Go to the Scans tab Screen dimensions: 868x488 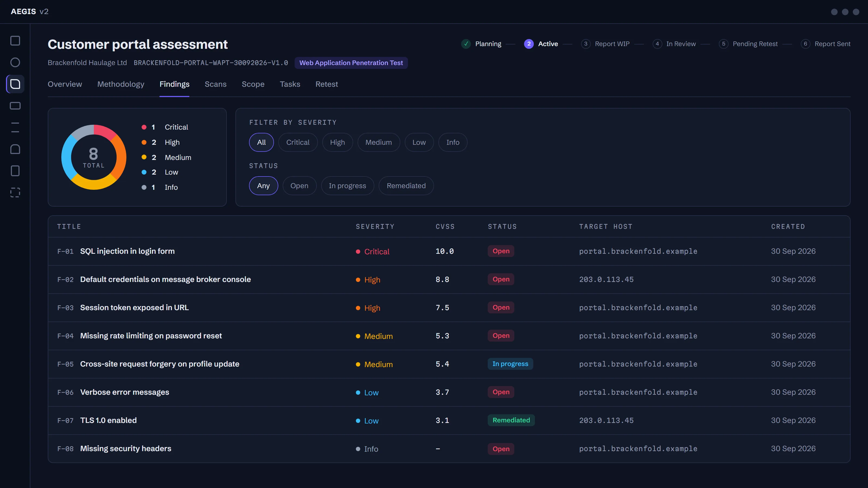click(216, 84)
